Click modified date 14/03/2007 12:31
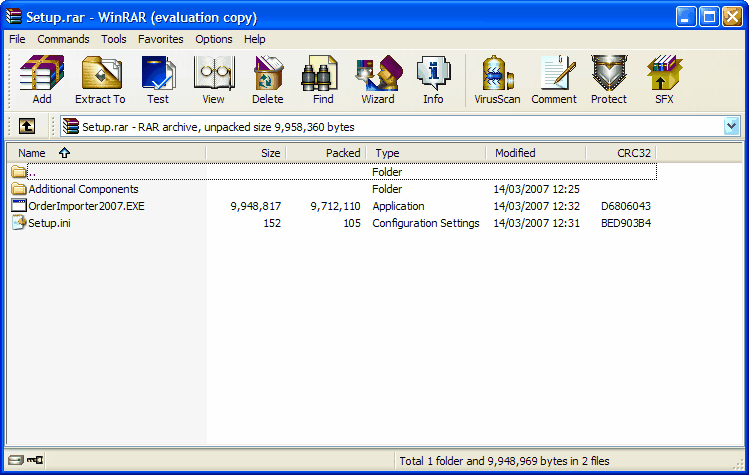Screen dimensions: 749x475 536,223
